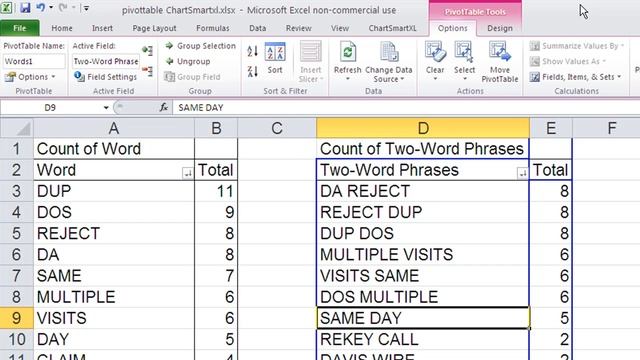
Task: Open the PivotTable Options dropdown button
Action: tap(30, 77)
